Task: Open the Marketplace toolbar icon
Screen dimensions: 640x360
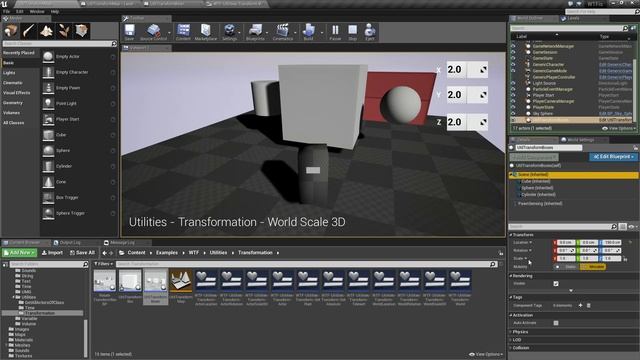Action: [206, 32]
